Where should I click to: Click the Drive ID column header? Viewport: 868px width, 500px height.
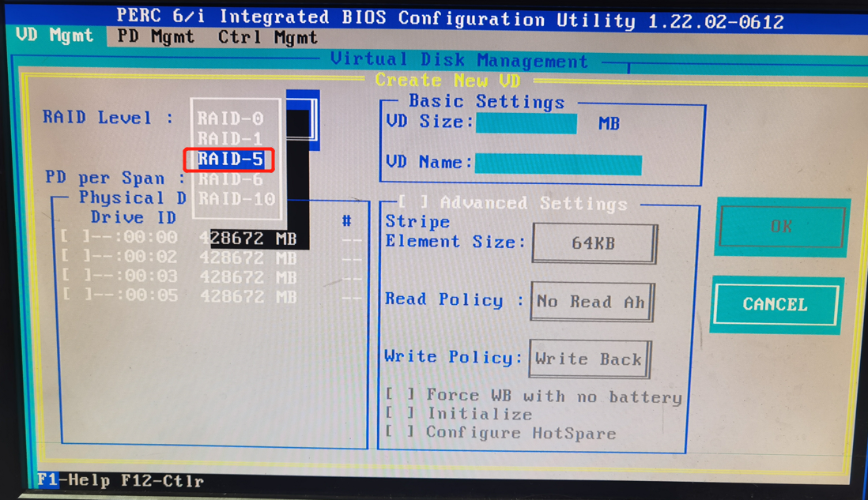(133, 217)
